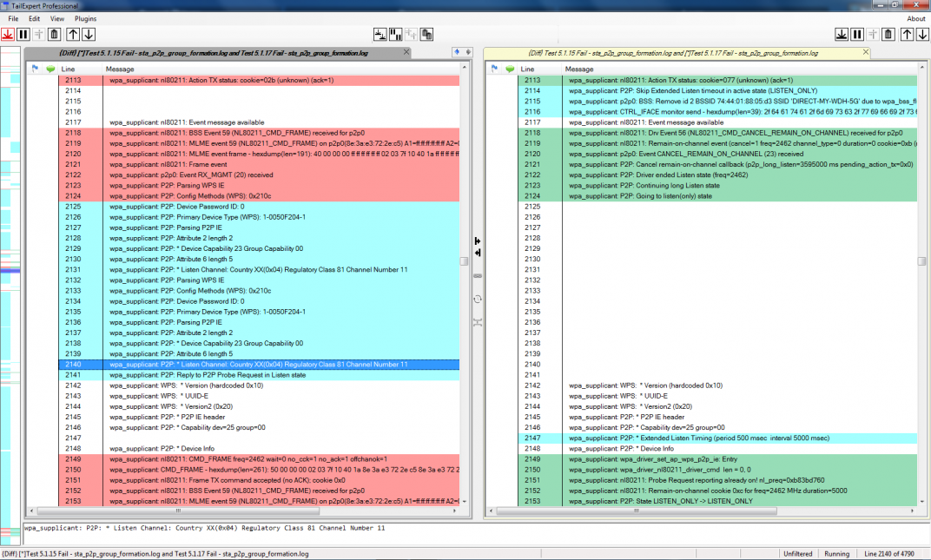Click the right-pointing arrow between the diff panes
931x560 pixels.
click(477, 240)
